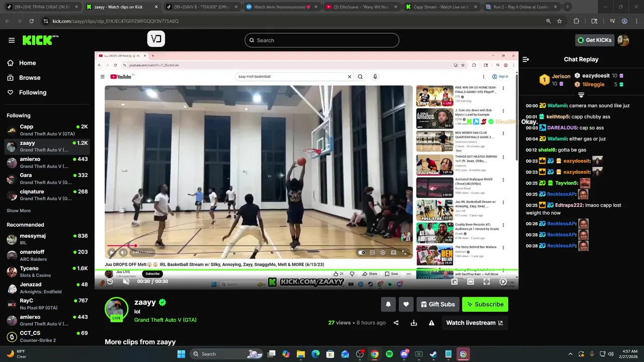Image resolution: width=644 pixels, height=362 pixels.
Task: Seek on the green clip progress bar
Action: [x=306, y=270]
